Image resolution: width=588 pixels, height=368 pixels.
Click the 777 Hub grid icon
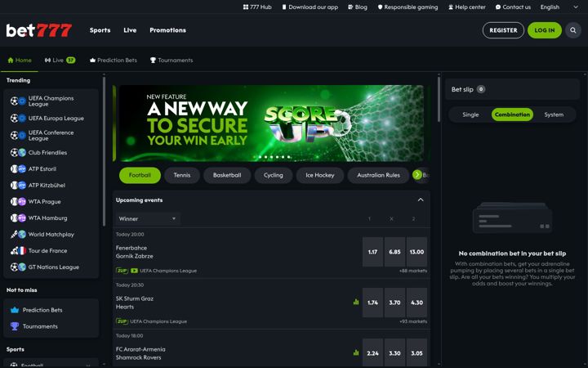pos(246,7)
